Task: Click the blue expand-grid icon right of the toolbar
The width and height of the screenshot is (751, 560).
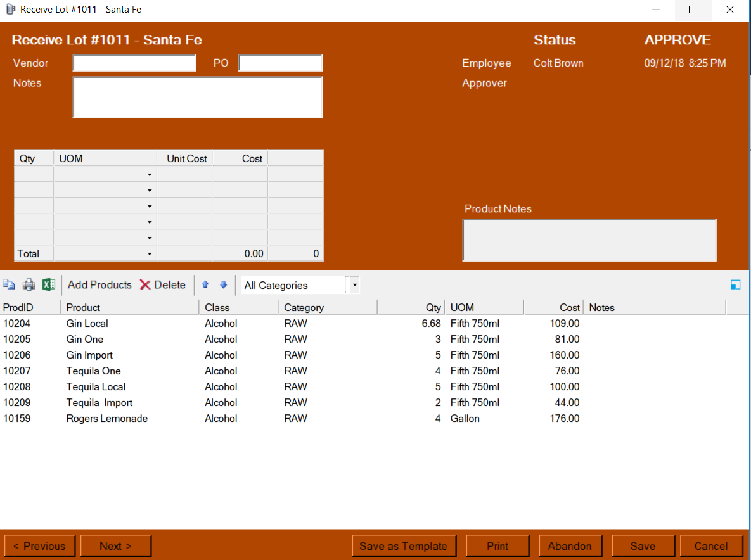Action: point(735,285)
